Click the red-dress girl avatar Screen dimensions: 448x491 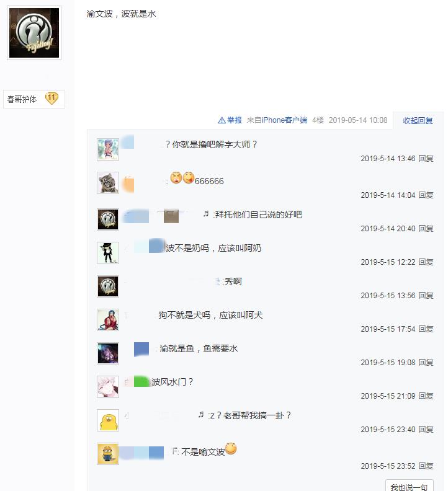[x=108, y=320]
